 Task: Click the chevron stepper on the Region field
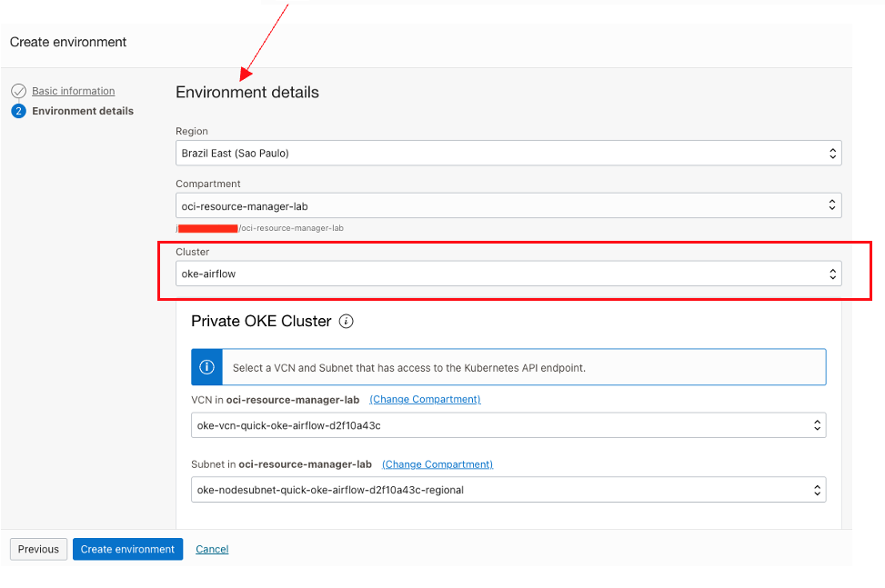831,153
